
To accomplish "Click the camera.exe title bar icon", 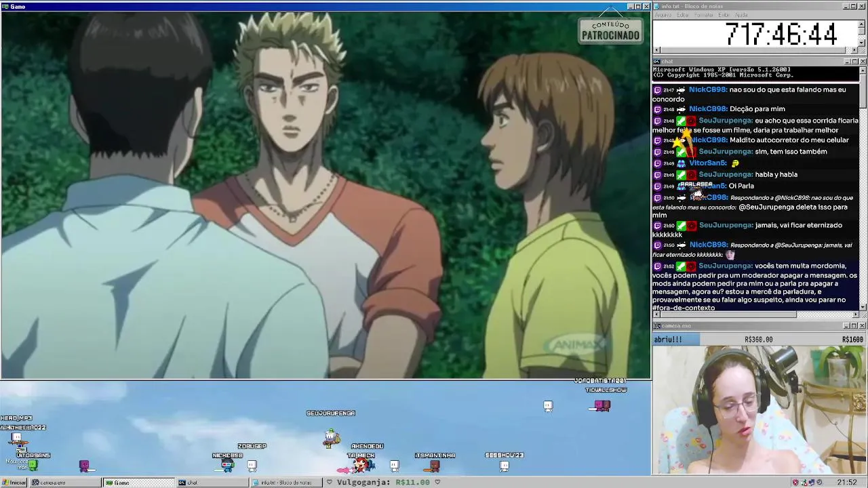I will [x=656, y=326].
